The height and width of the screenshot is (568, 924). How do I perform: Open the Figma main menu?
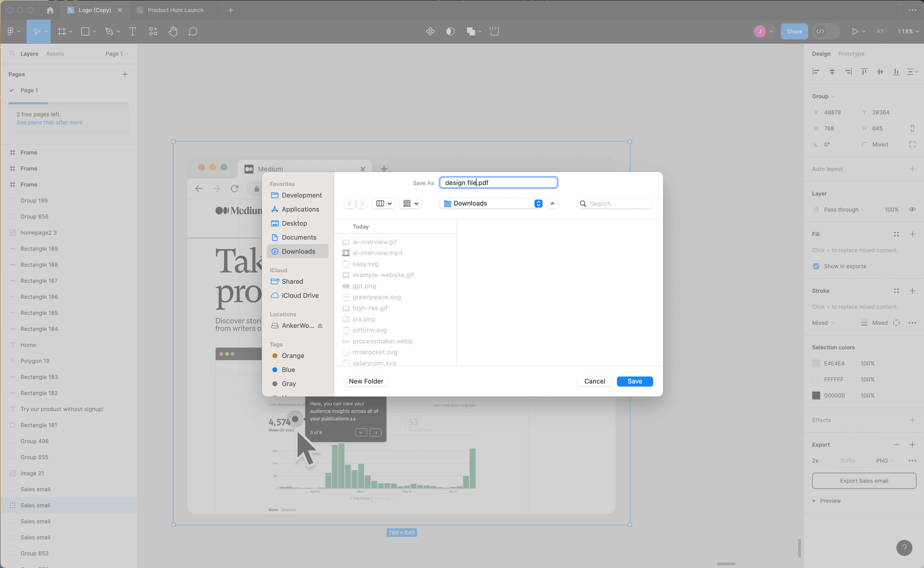[x=11, y=31]
